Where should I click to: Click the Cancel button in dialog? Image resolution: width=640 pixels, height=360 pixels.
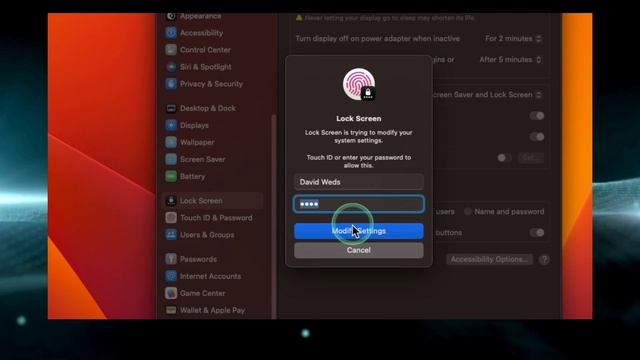(359, 250)
